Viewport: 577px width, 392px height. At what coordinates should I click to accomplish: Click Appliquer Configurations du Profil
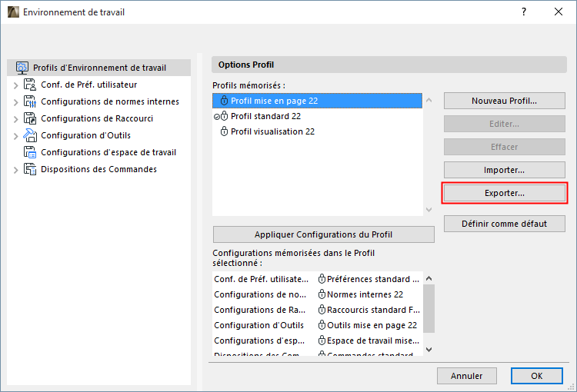[x=317, y=234]
